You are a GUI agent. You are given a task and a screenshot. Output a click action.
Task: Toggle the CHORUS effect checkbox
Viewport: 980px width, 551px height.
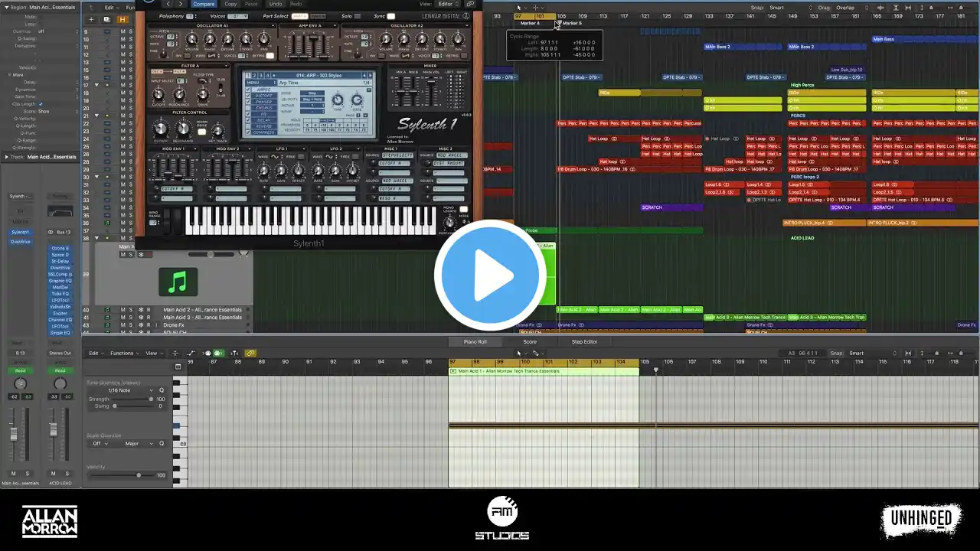tap(248, 108)
